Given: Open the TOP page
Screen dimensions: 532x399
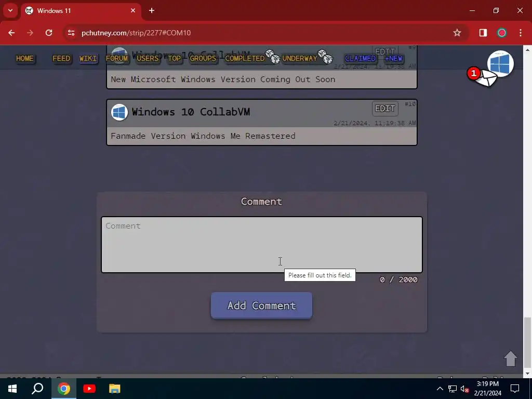Looking at the screenshot, I should (x=175, y=58).
